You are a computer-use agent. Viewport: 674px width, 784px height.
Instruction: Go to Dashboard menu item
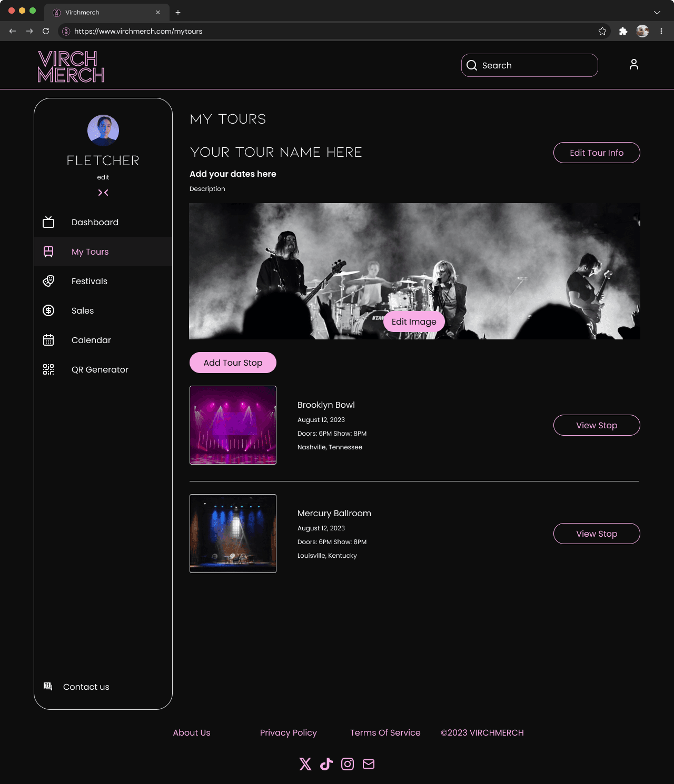[x=103, y=222]
